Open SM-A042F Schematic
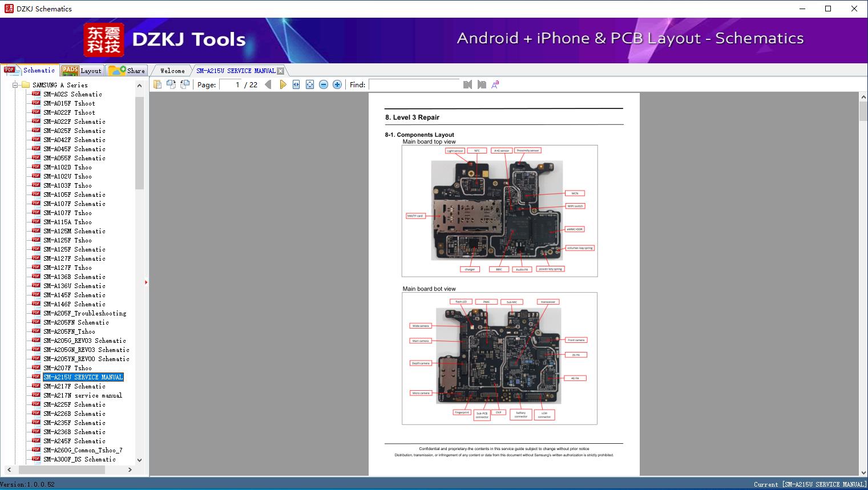Viewport: 868px width, 490px height. tap(74, 140)
